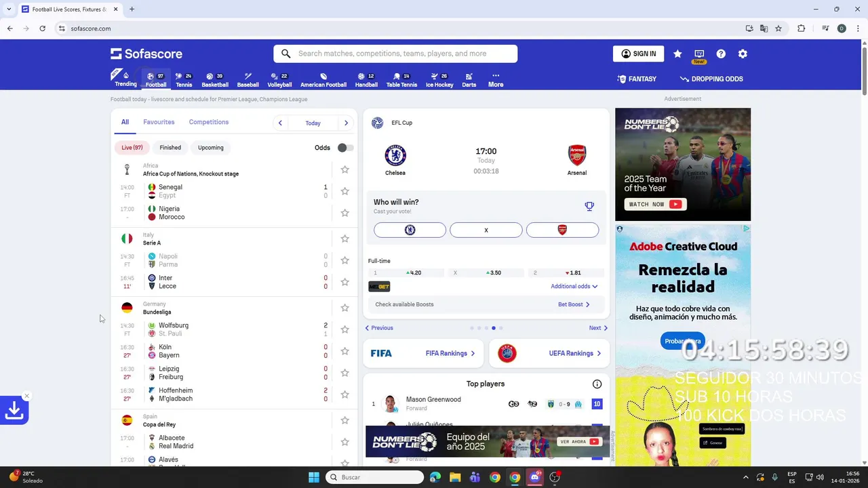
Task: Click the trophy icon in Who will win
Action: tap(589, 206)
